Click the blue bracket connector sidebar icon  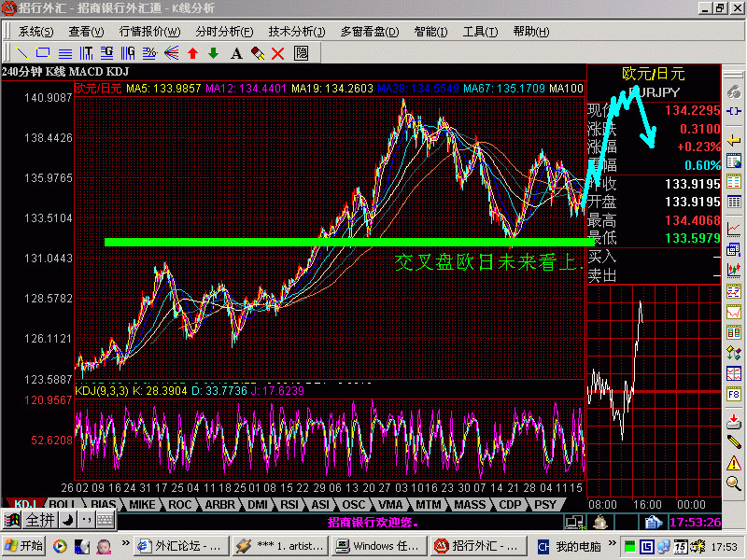point(734,111)
